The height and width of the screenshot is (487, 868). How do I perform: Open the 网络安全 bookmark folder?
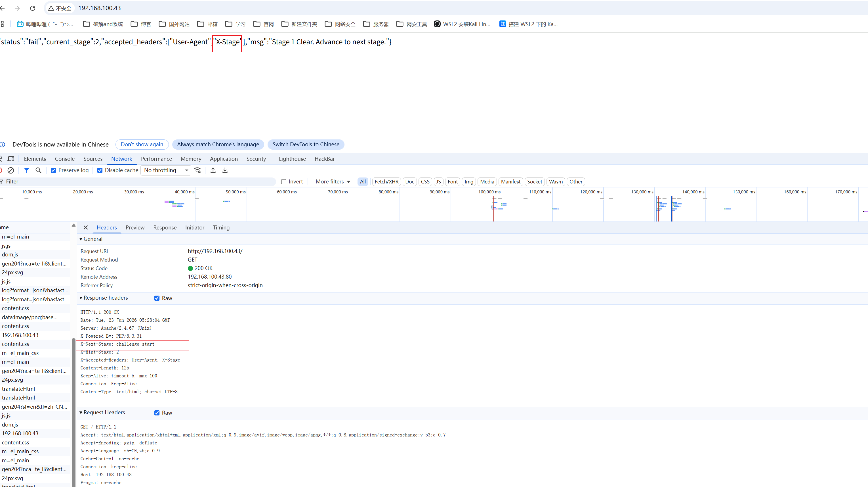pos(340,24)
